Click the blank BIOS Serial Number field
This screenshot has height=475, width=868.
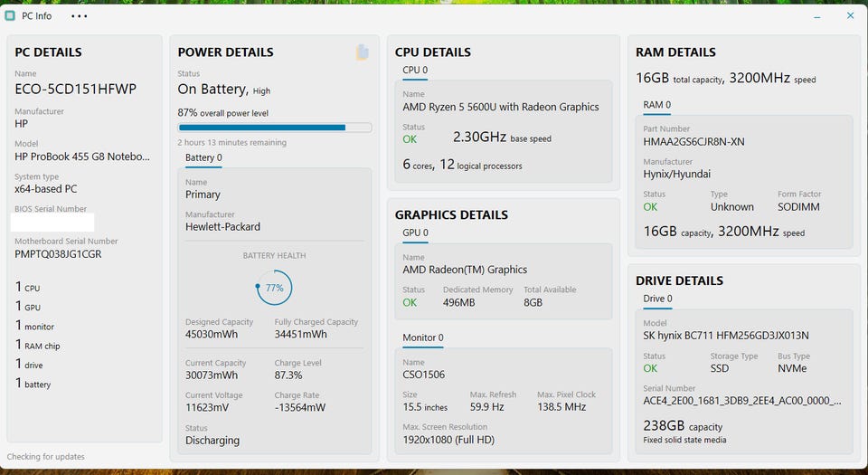point(52,222)
